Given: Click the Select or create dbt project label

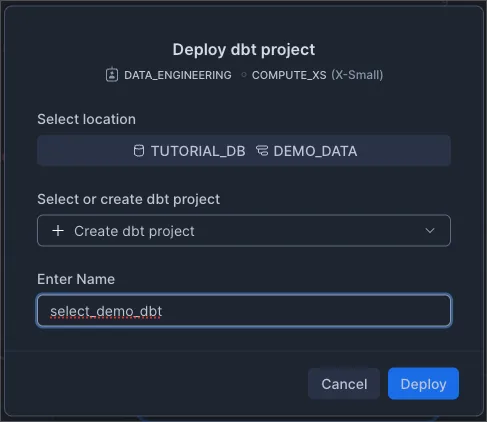Looking at the screenshot, I should 128,199.
